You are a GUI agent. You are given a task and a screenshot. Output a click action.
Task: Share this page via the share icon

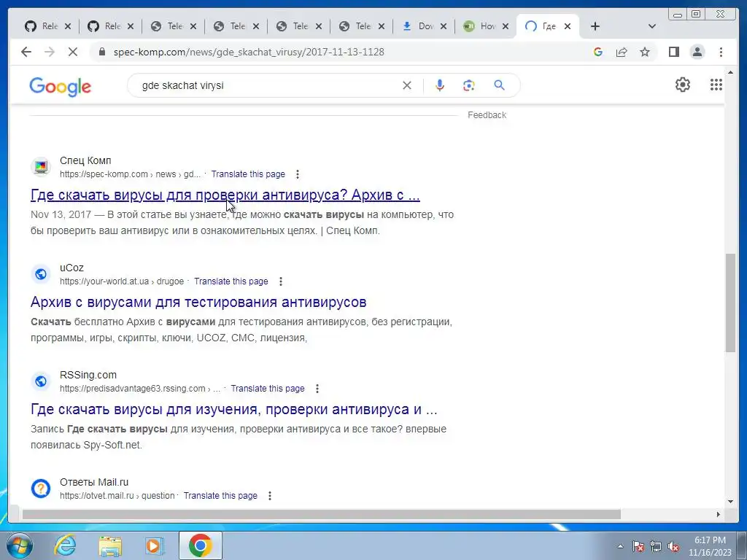622,52
